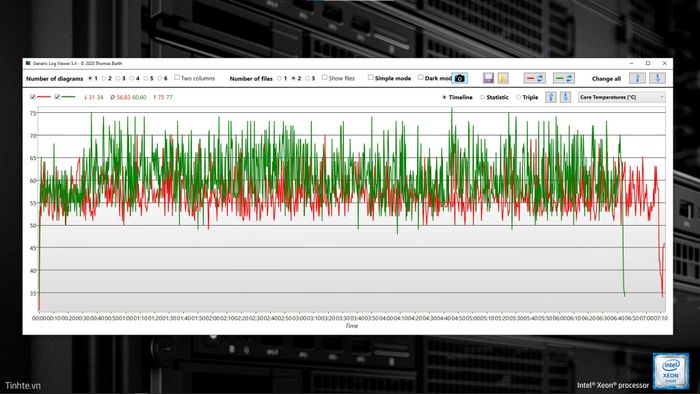Enable the Simple mode checkbox
This screenshot has width=700, height=394.
click(x=371, y=78)
